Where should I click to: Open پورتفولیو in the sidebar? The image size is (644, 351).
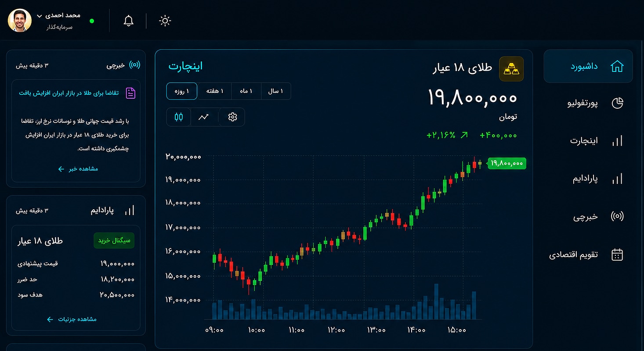(x=582, y=104)
